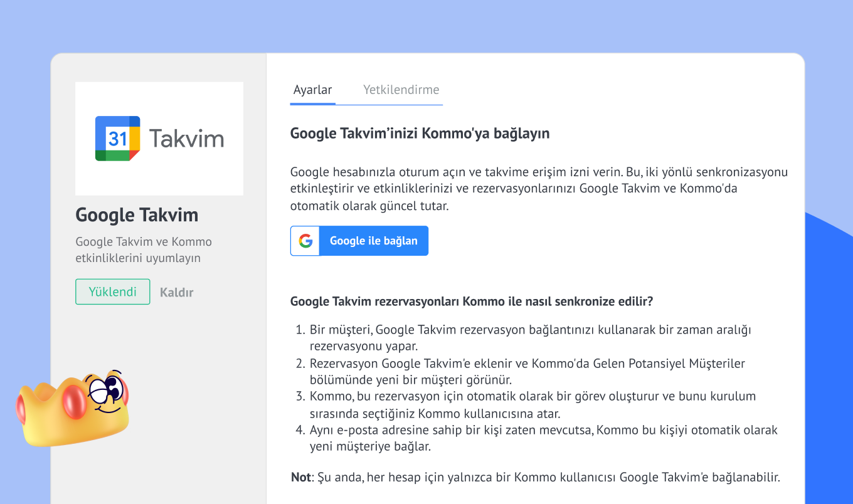Click the green Yüklendi status button
This screenshot has height=504, width=853.
[113, 292]
